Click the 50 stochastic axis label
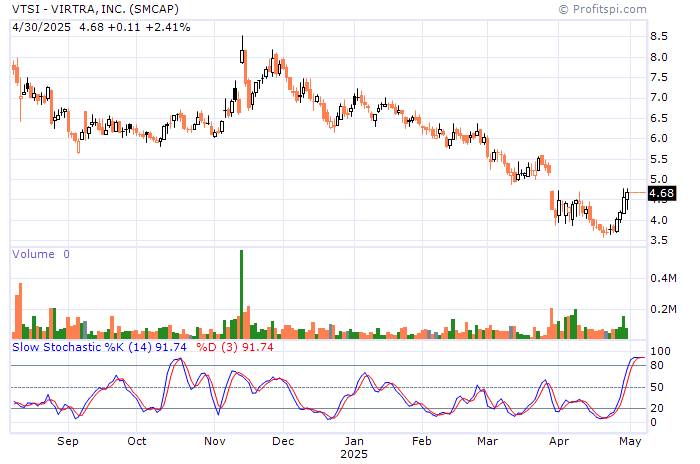The width and height of the screenshot is (700, 464). click(657, 387)
